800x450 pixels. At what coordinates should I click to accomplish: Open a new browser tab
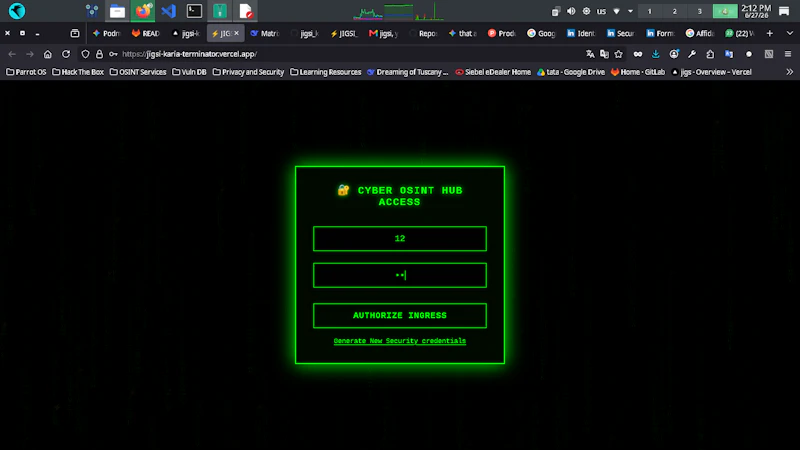click(769, 33)
